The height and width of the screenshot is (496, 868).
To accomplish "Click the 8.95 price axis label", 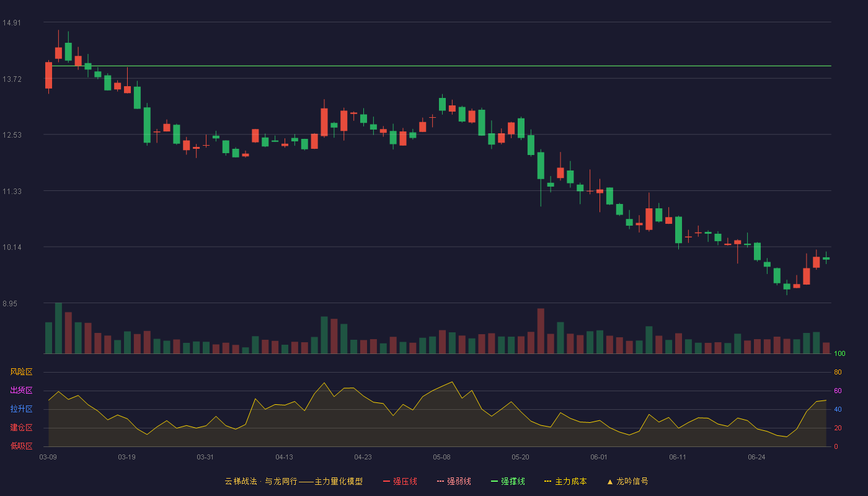I will point(10,304).
